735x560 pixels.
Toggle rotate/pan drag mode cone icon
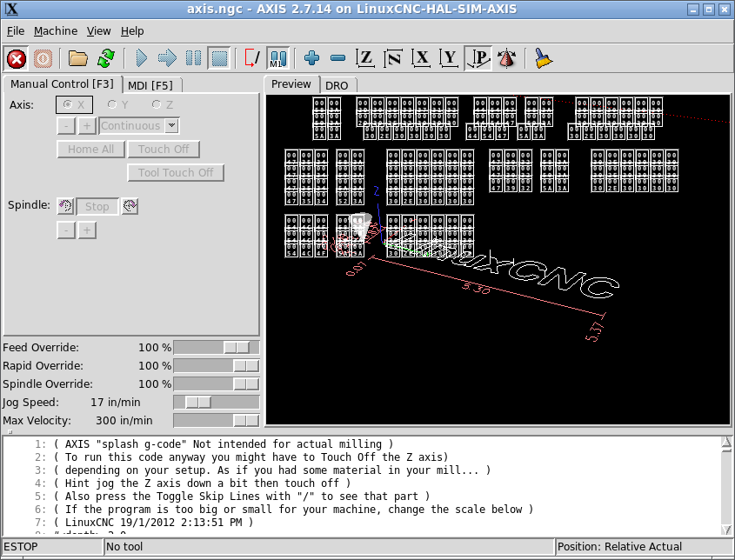(x=506, y=58)
